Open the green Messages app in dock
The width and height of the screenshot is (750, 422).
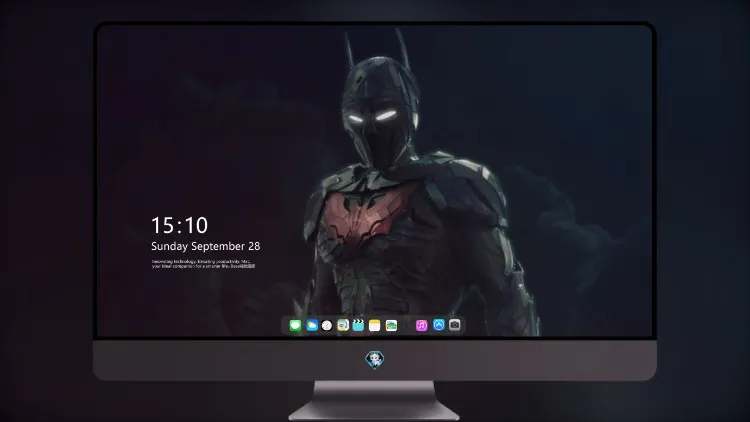tap(295, 325)
